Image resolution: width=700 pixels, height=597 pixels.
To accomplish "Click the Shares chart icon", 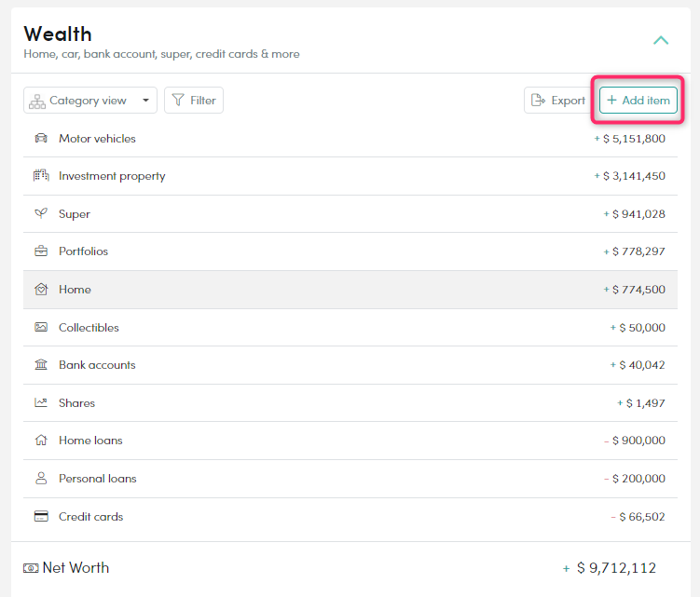I will (41, 402).
